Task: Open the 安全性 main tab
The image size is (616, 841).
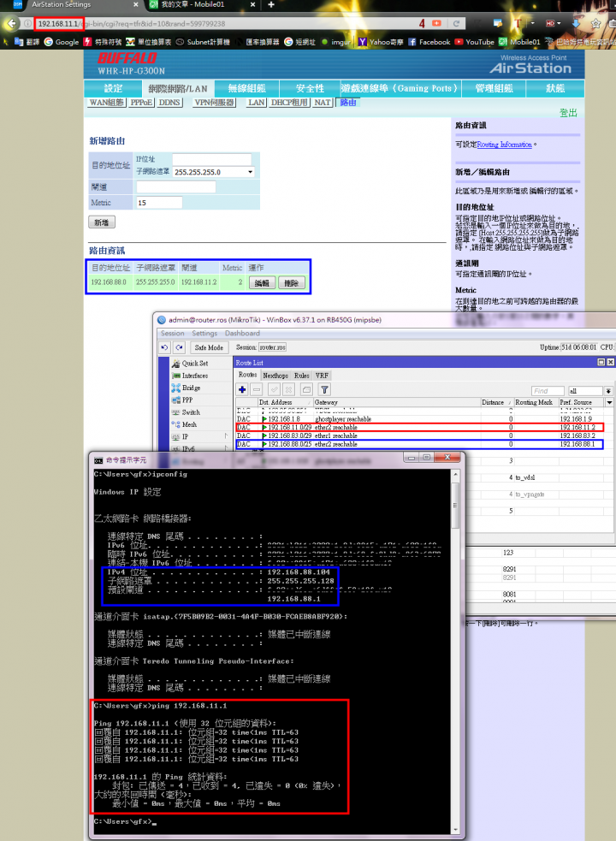Action: click(310, 88)
